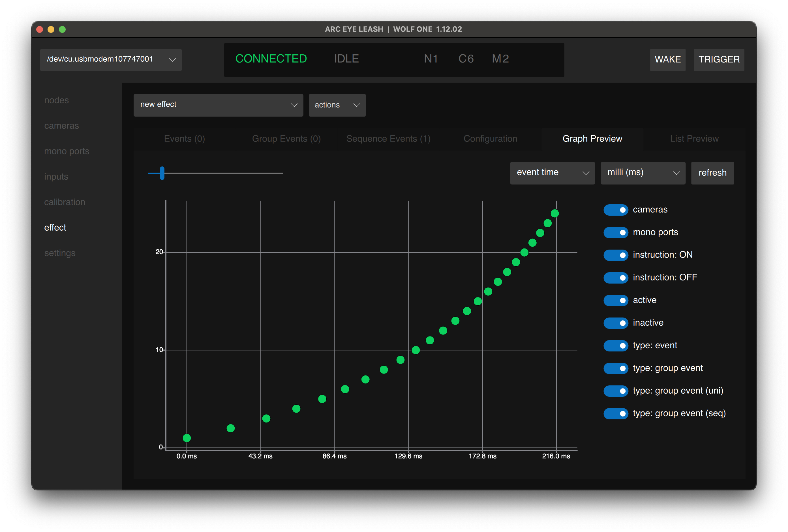Click the red close window button
This screenshot has width=788, height=532.
click(x=40, y=29)
